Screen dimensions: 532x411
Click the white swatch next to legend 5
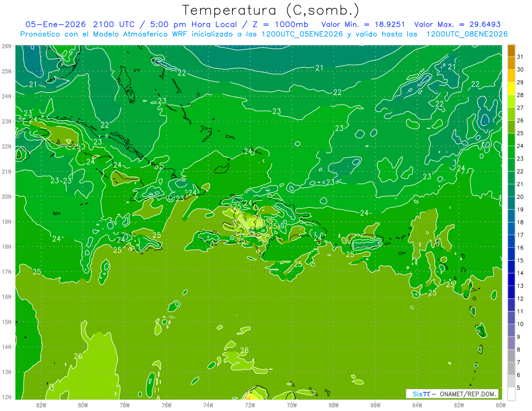pyautogui.click(x=511, y=394)
